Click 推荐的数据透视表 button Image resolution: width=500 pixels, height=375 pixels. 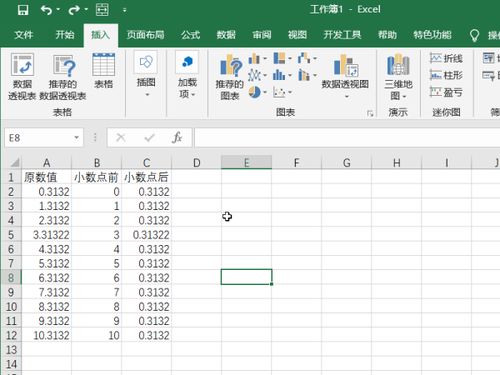tap(63, 77)
